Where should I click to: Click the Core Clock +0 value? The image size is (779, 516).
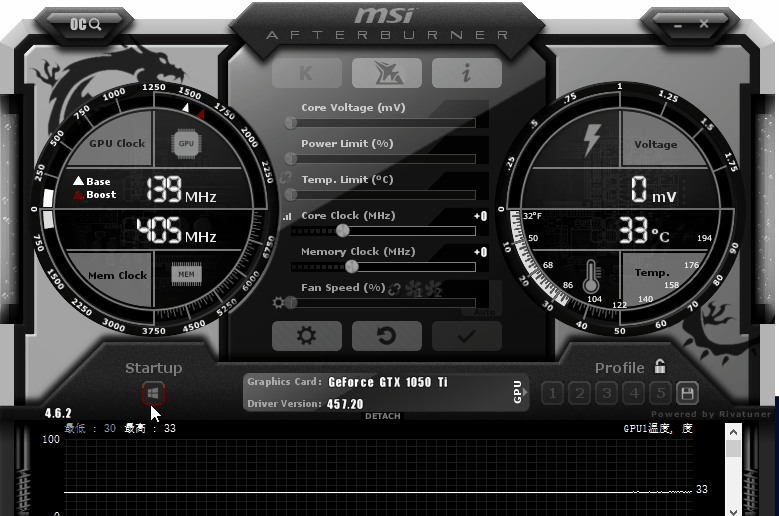480,216
